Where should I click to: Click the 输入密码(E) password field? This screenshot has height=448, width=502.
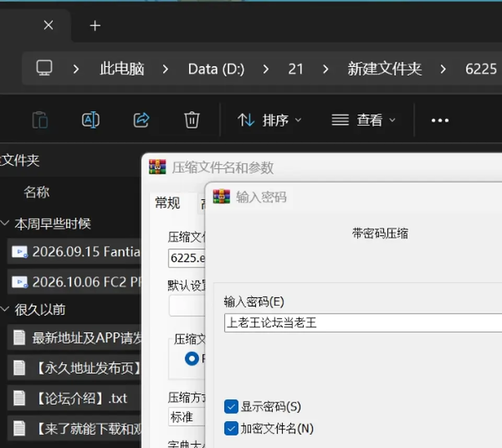[x=363, y=323]
